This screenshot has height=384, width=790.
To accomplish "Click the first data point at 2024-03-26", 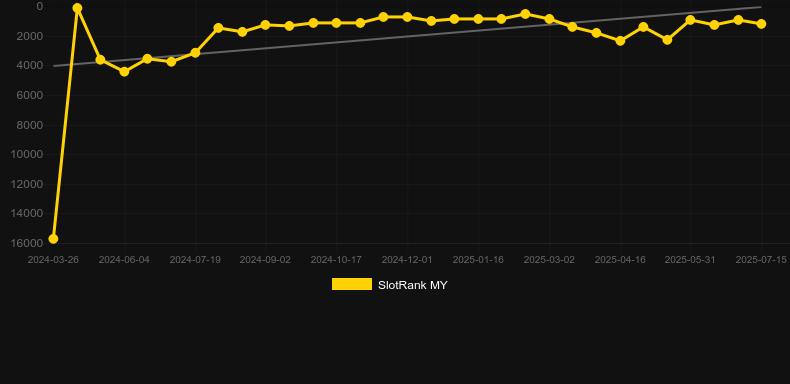I will pyautogui.click(x=53, y=239).
